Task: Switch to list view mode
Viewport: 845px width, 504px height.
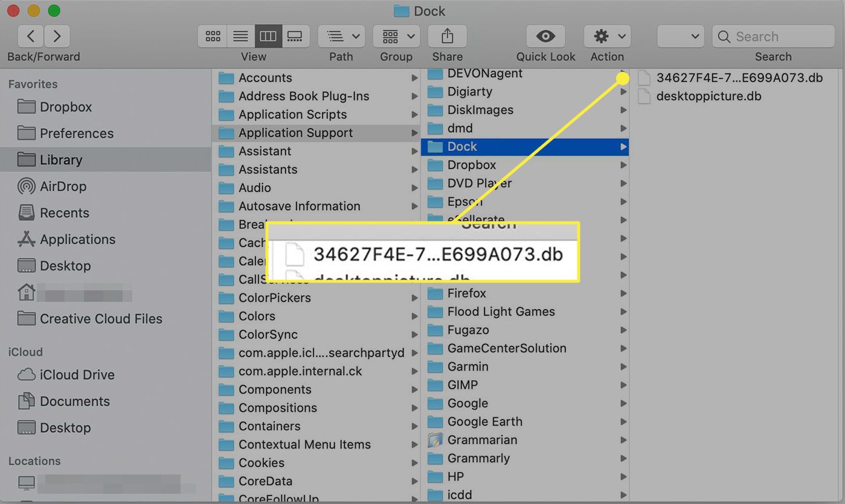Action: pyautogui.click(x=240, y=36)
